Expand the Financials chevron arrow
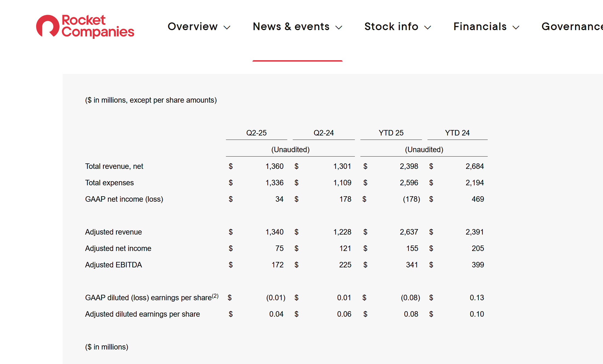The width and height of the screenshot is (603, 364). point(516,27)
